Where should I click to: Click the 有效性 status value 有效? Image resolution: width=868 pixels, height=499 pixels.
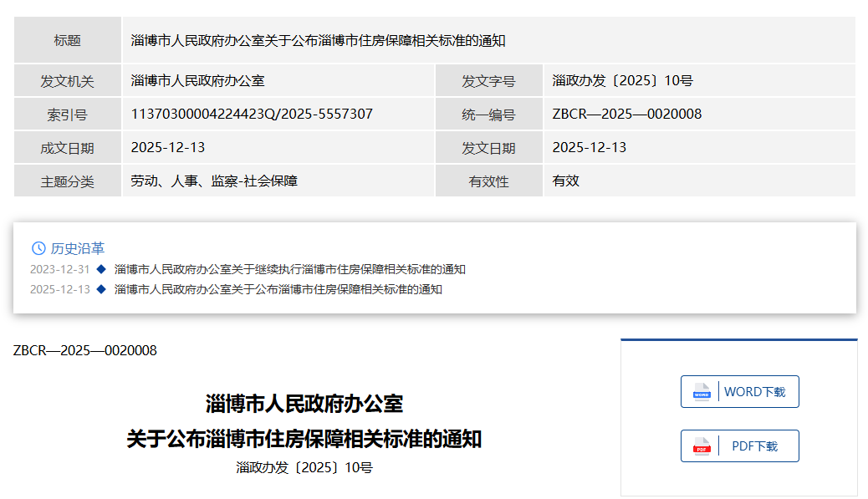(x=565, y=181)
